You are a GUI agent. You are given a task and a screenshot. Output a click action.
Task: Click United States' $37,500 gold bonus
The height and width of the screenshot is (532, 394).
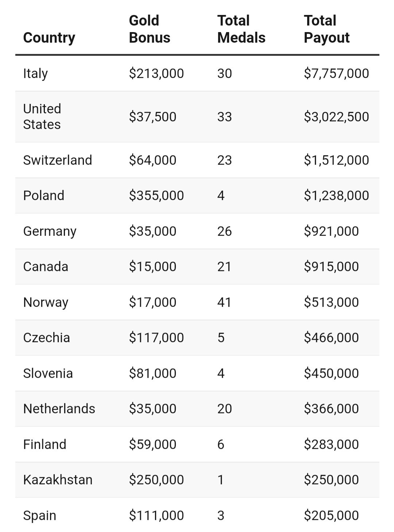coord(152,117)
